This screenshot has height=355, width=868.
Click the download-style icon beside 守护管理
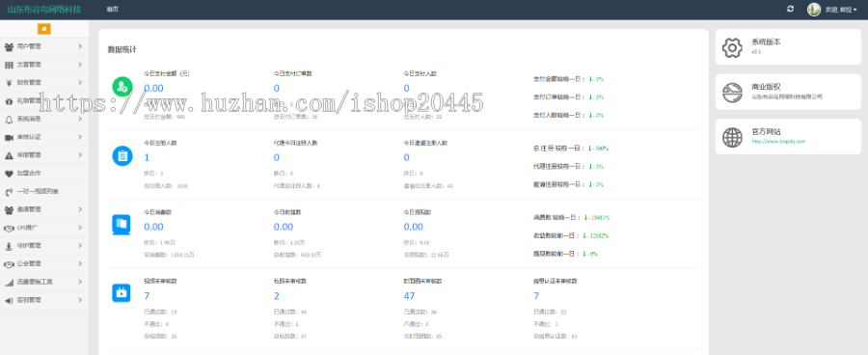9,246
